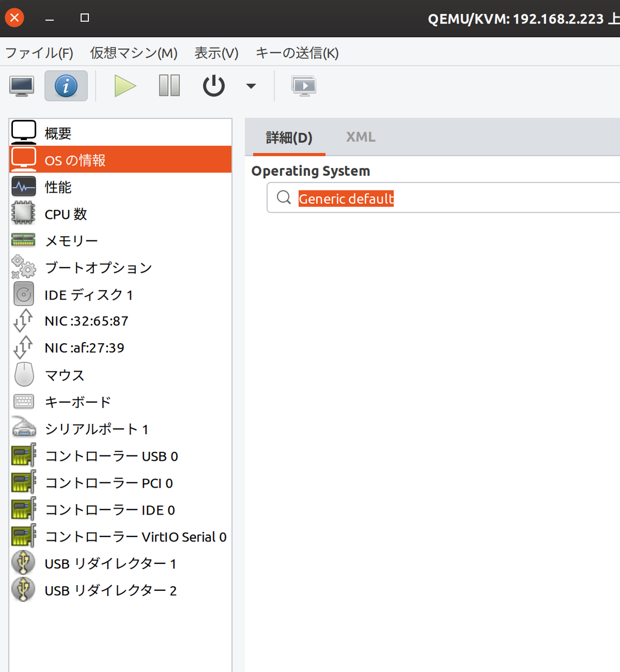Image resolution: width=620 pixels, height=672 pixels.
Task: Open the キーの送信(K) menu
Action: click(x=297, y=53)
